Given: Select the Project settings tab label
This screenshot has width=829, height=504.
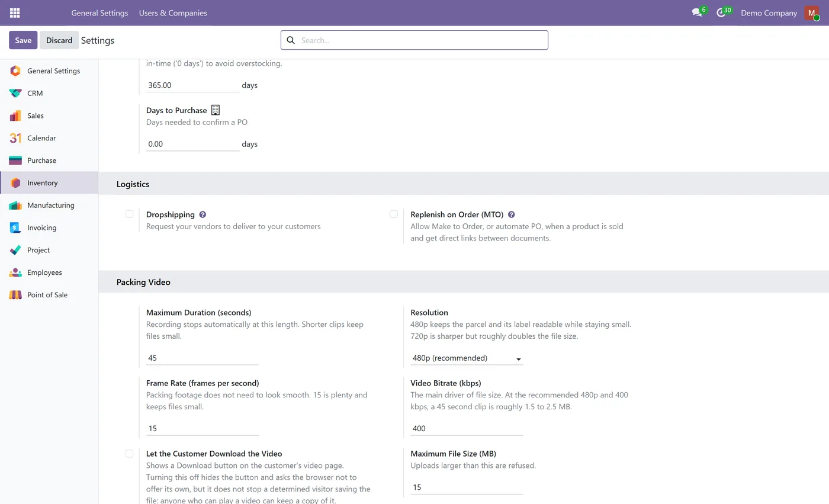Looking at the screenshot, I should click(38, 251).
